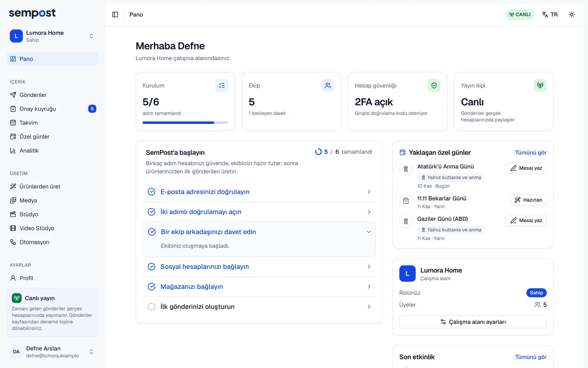
Task: Click Tümünü gör in Yaklaşan özel günler
Action: pyautogui.click(x=531, y=153)
